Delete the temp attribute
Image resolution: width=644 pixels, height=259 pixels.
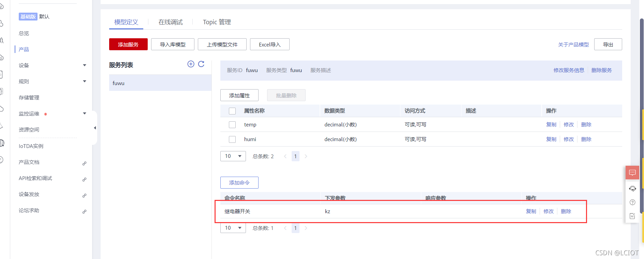coord(586,124)
